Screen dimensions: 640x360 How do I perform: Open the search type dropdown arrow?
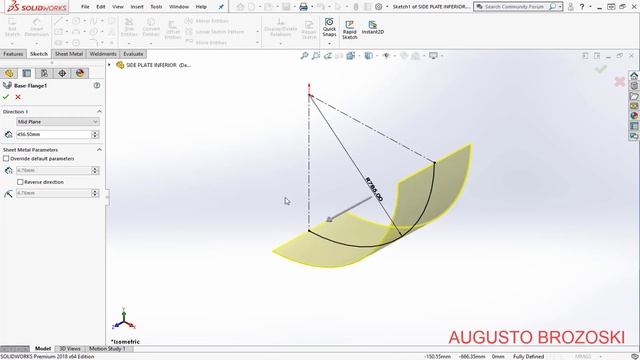coord(560,7)
